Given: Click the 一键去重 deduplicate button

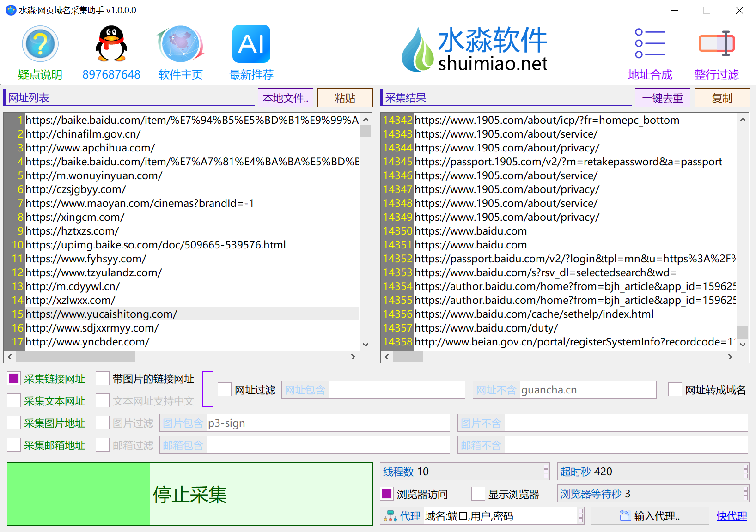Looking at the screenshot, I should pyautogui.click(x=663, y=97).
